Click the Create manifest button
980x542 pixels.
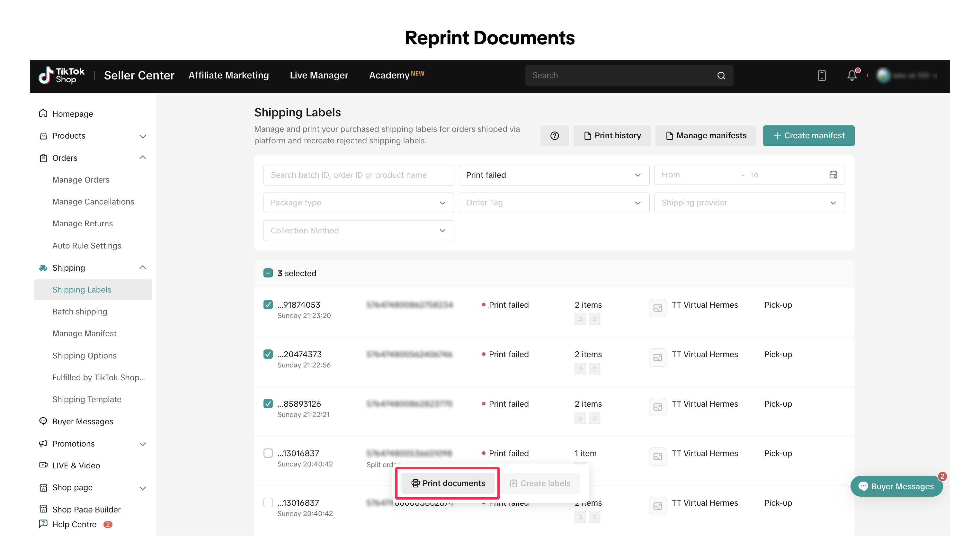(x=808, y=136)
